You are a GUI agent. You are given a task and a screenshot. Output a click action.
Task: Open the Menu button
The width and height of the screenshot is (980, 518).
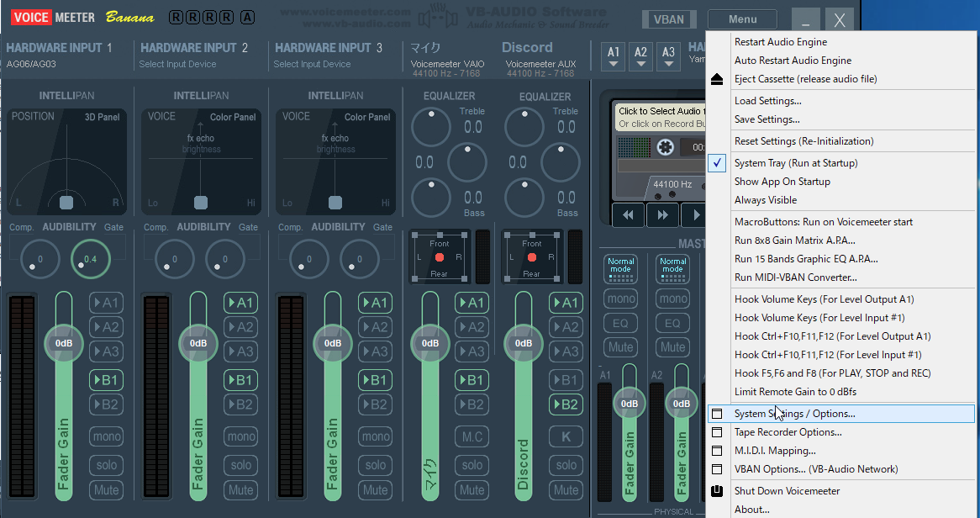tap(742, 19)
